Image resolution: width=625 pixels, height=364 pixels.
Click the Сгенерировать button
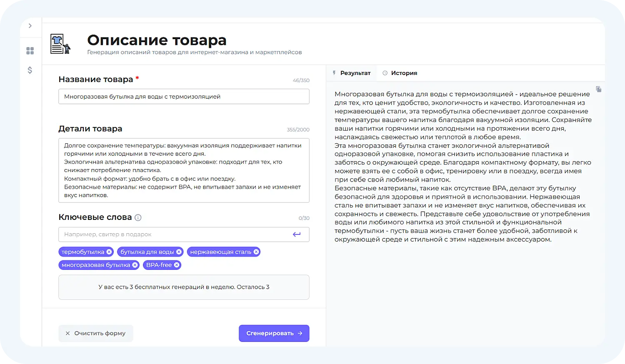274,333
